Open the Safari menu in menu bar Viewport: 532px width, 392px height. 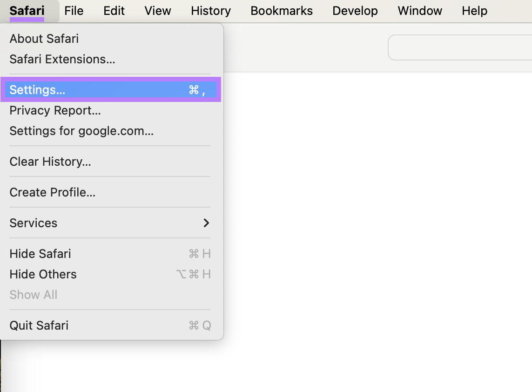click(27, 11)
